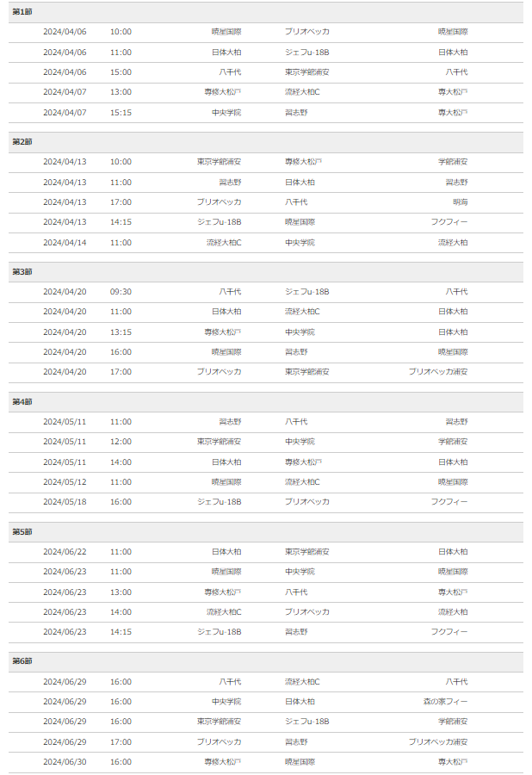Click the 2024/06/30 date entry
Image resolution: width=532 pixels, height=775 pixels.
[65, 762]
